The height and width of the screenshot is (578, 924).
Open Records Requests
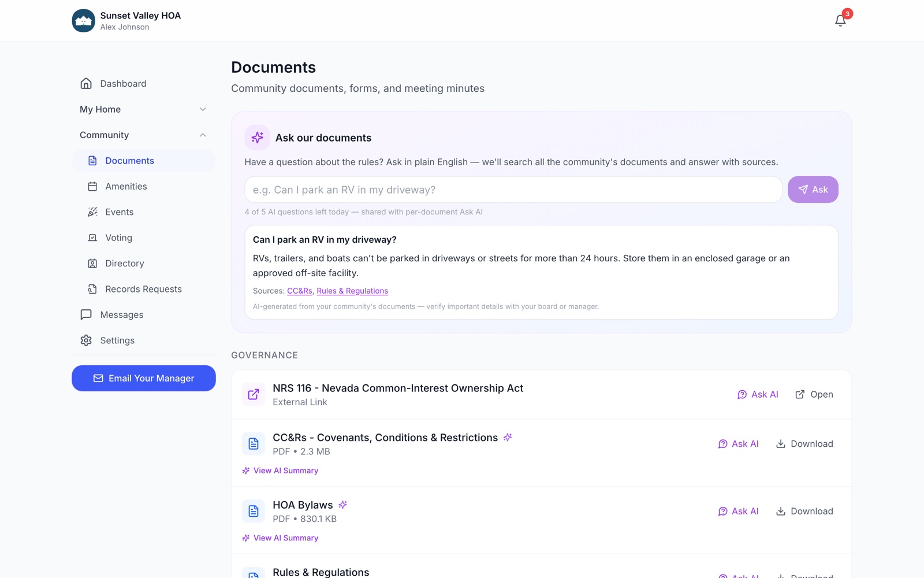tap(143, 289)
